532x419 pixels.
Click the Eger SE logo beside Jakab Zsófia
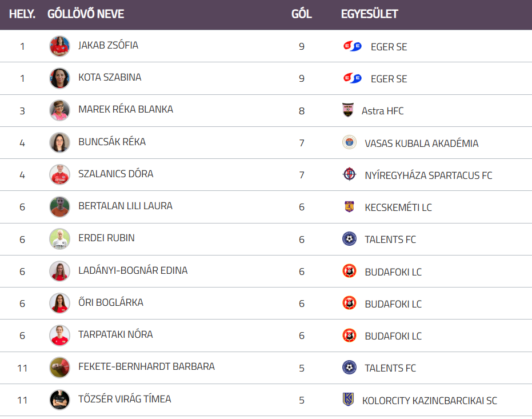352,46
